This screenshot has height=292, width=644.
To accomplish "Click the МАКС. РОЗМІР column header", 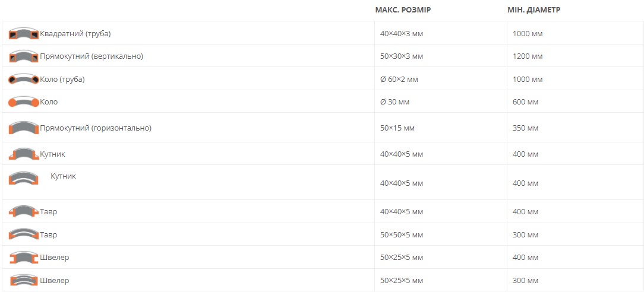I will (x=403, y=10).
